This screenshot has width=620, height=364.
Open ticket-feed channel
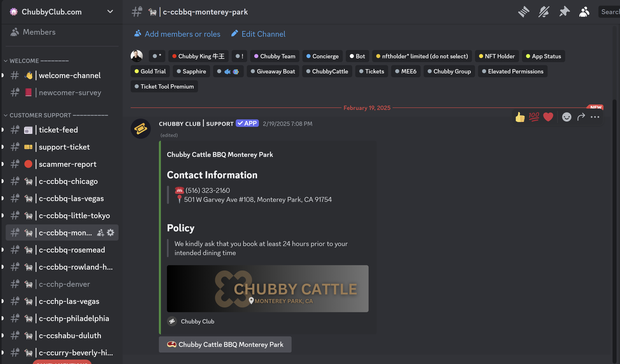pos(62,130)
